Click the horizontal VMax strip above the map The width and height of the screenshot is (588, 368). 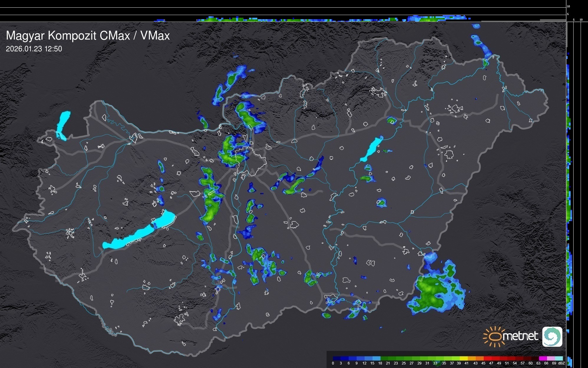[283, 18]
